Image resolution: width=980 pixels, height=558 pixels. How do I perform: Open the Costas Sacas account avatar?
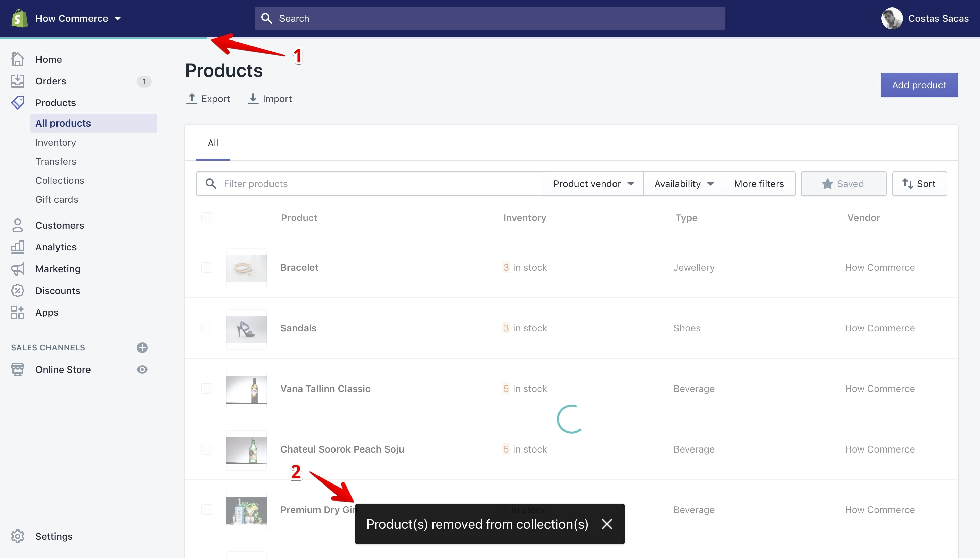click(892, 18)
